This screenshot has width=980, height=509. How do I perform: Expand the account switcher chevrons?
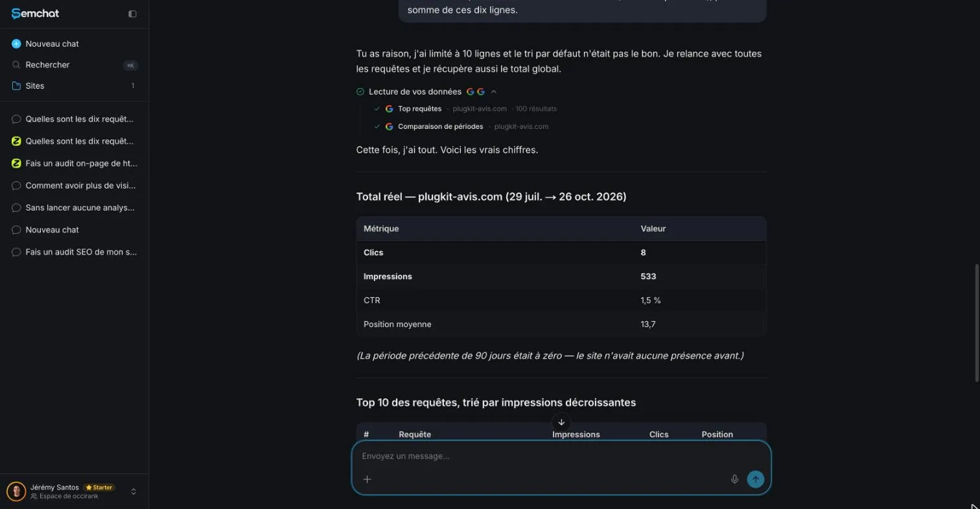134,492
